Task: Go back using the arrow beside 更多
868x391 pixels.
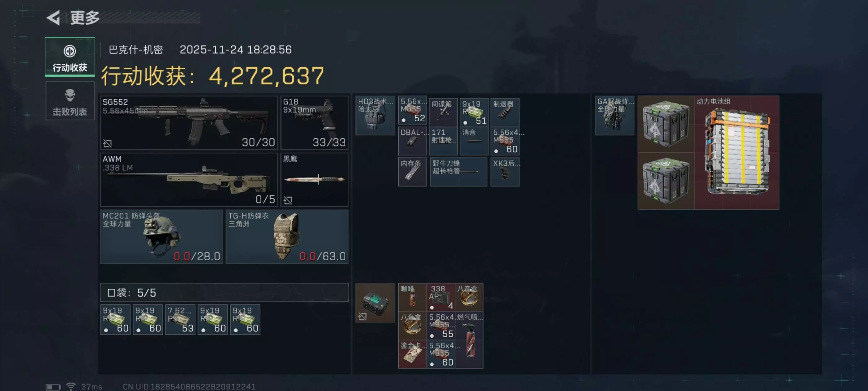Action: click(x=53, y=18)
